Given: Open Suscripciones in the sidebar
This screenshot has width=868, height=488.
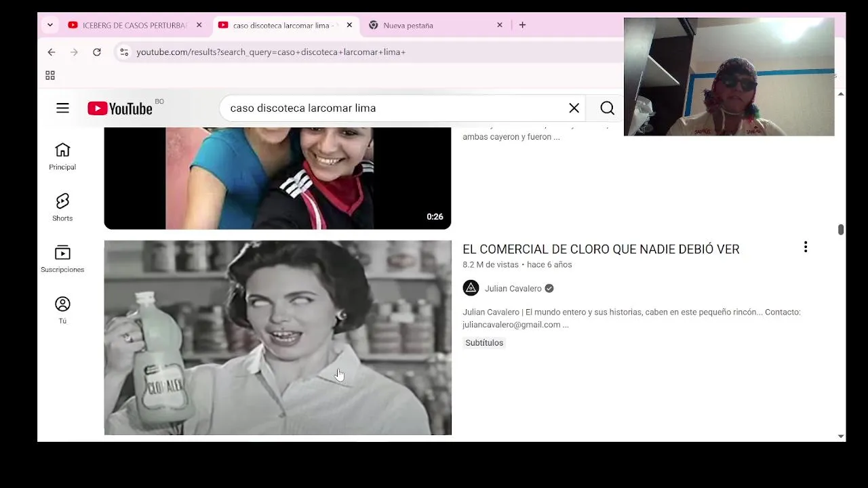Looking at the screenshot, I should tap(62, 259).
